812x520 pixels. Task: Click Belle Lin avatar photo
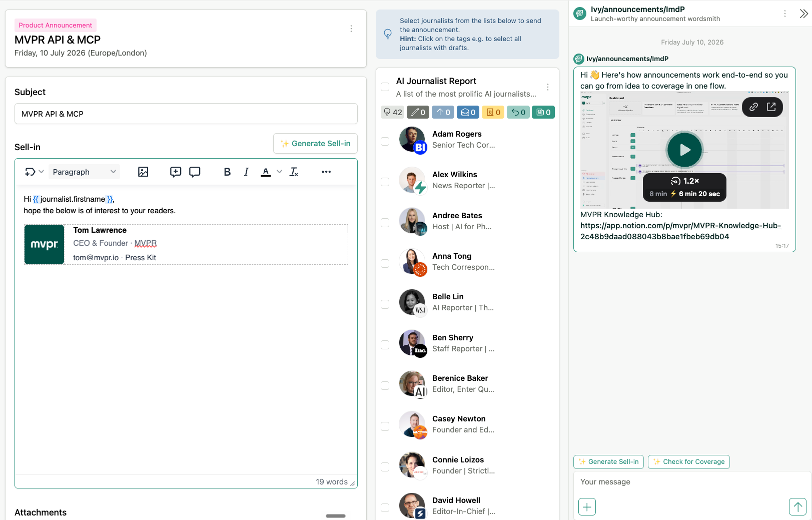(412, 302)
